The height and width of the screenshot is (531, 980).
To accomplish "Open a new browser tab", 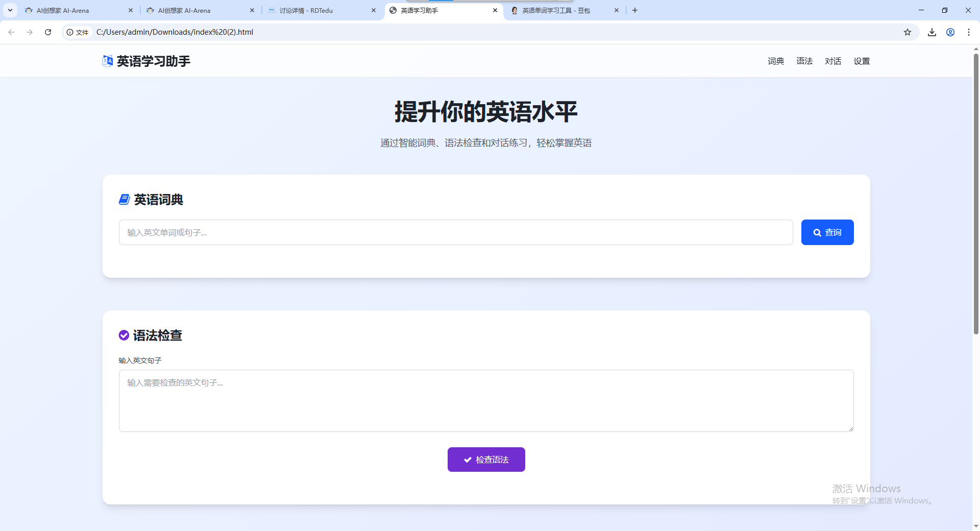I will pos(635,10).
